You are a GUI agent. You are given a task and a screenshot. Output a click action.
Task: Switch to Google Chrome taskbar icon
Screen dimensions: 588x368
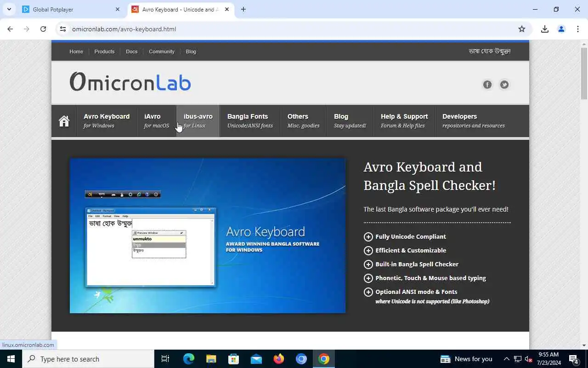click(x=324, y=359)
